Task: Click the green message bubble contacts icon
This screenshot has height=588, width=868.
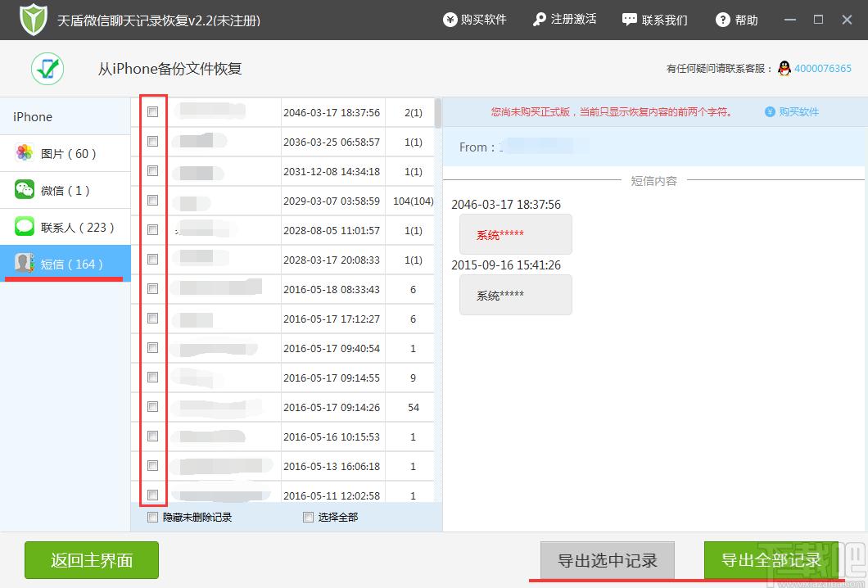Action: 25,227
